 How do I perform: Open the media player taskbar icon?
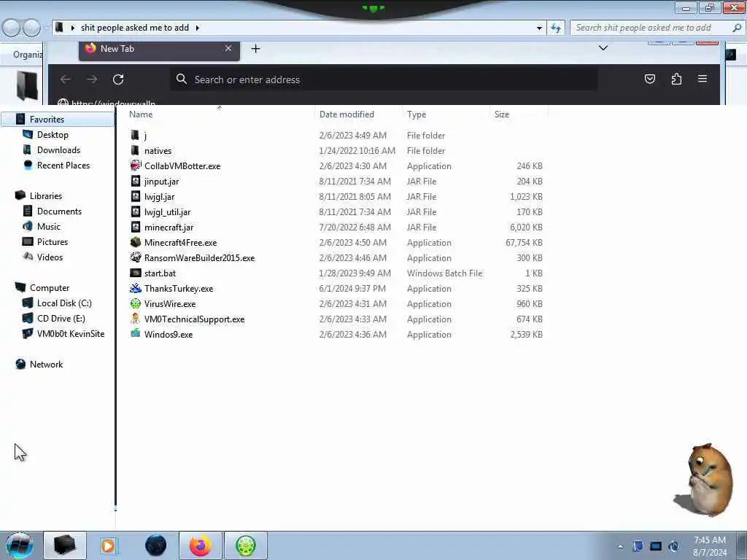(x=108, y=545)
